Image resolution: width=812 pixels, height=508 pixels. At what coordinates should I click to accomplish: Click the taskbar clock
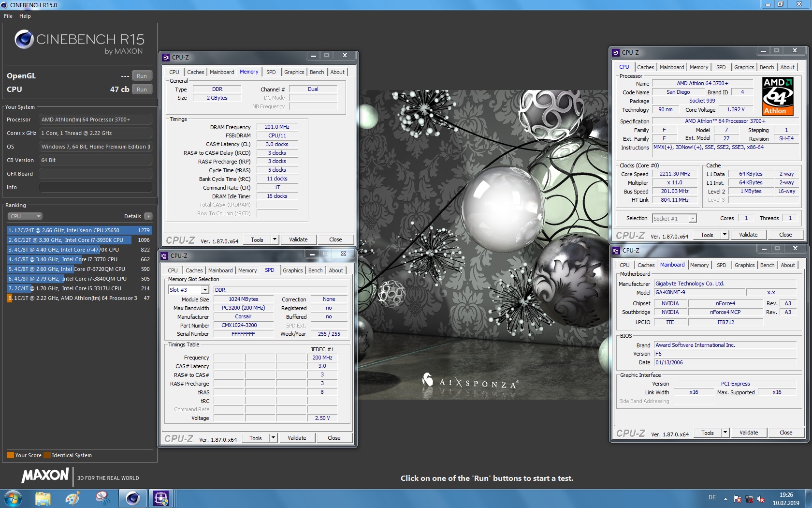tap(786, 499)
